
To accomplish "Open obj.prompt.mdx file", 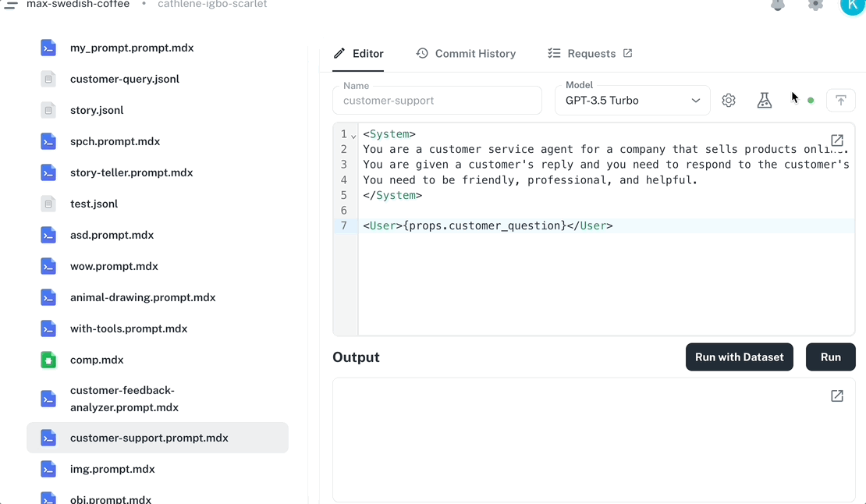I will point(111,499).
